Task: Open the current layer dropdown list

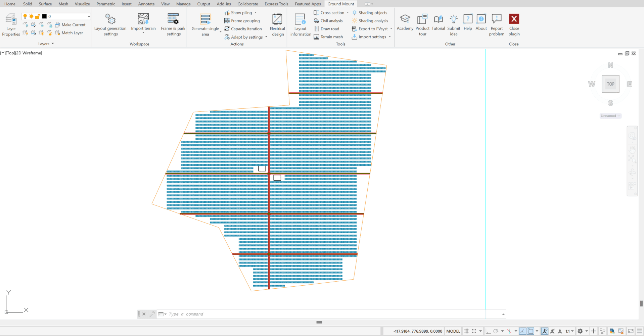Action: coord(89,16)
